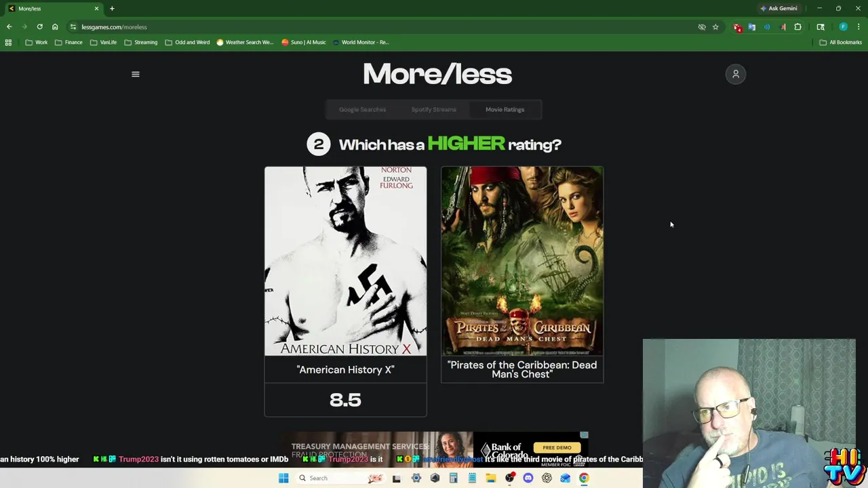868x488 pixels.
Task: Close the Bank of Colorado ad
Action: 584,435
